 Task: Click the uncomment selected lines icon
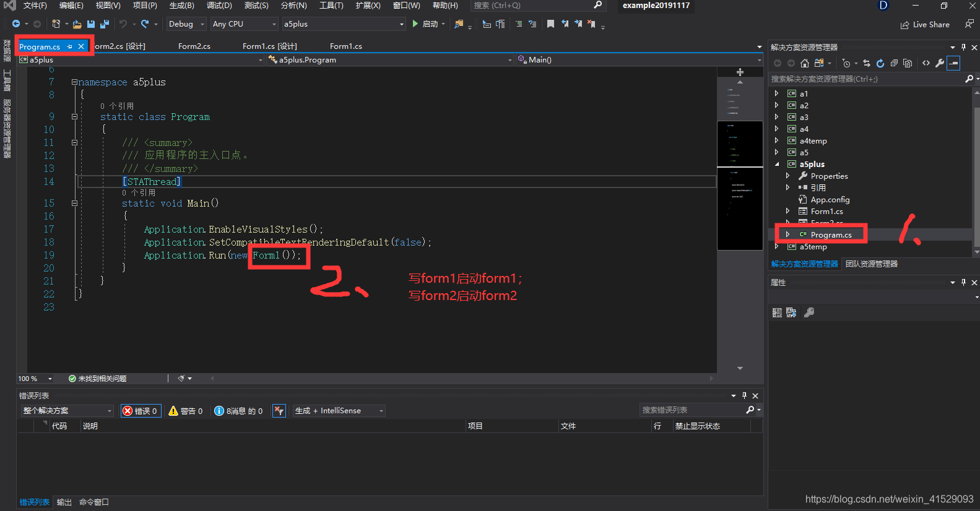point(532,24)
